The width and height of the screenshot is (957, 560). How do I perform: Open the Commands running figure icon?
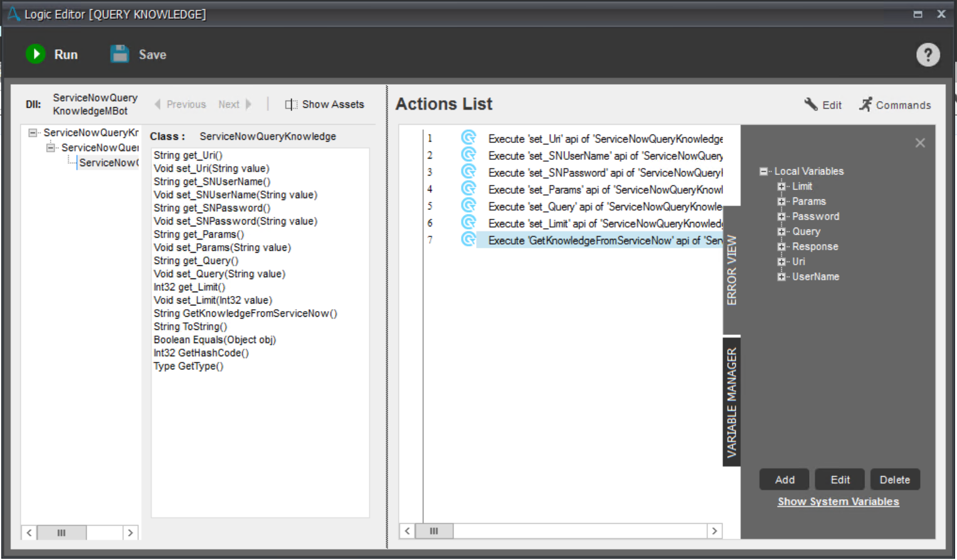tap(865, 104)
